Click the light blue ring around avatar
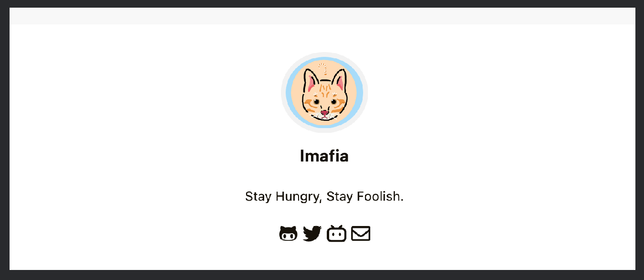 point(289,93)
